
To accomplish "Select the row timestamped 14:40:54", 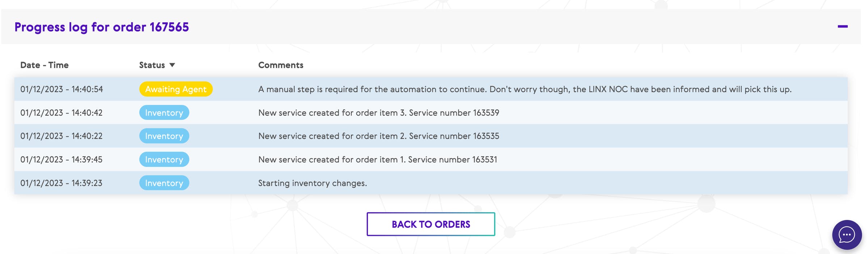I will pyautogui.click(x=62, y=89).
